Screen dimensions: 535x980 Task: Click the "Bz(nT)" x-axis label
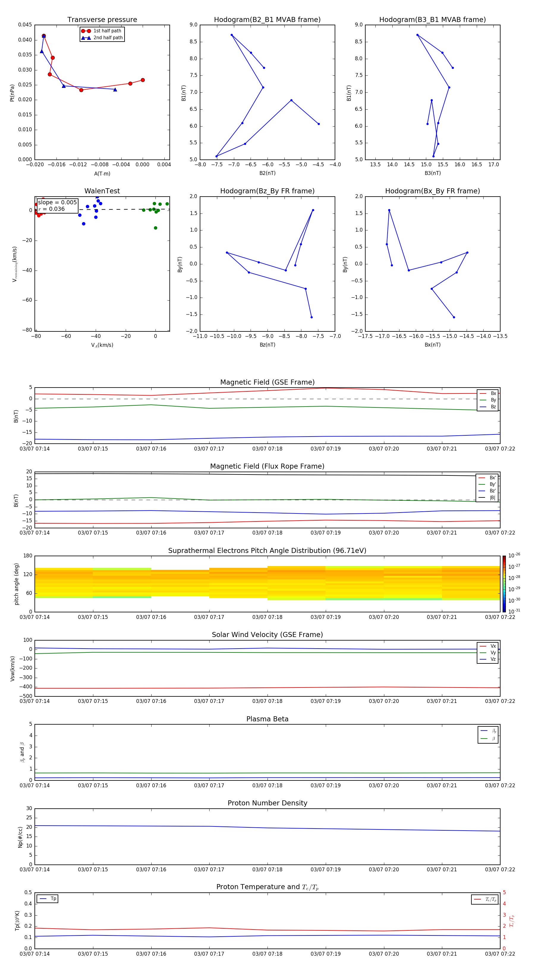(x=267, y=345)
